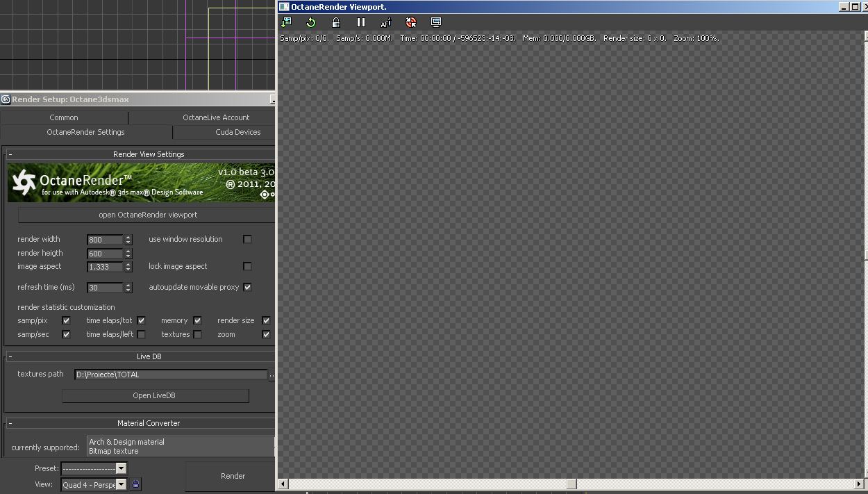
Task: Check the textures statistic checkbox
Action: tap(197, 334)
